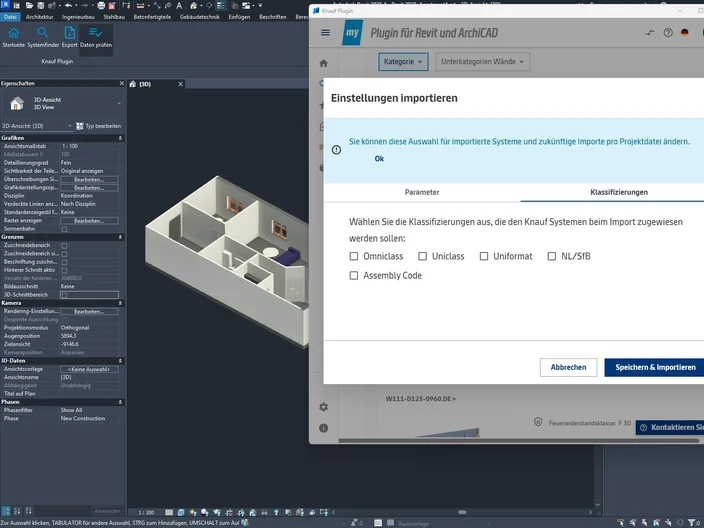Click the Kontaktieren Sie button
This screenshot has height=528, width=704.
click(671, 427)
